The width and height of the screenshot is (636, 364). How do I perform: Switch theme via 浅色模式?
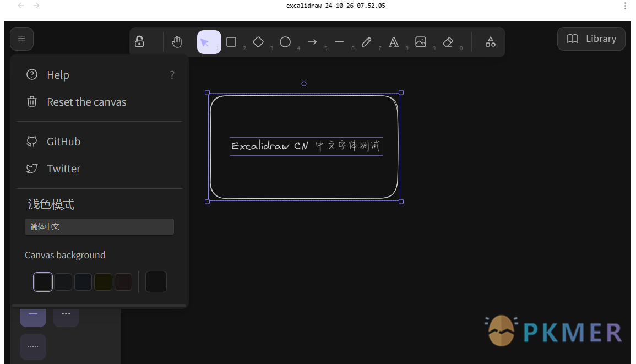coord(51,204)
